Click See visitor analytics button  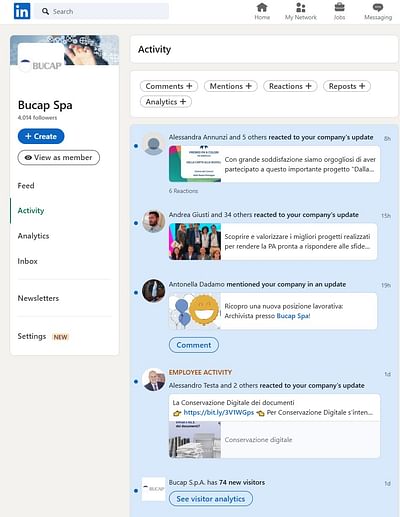click(211, 499)
